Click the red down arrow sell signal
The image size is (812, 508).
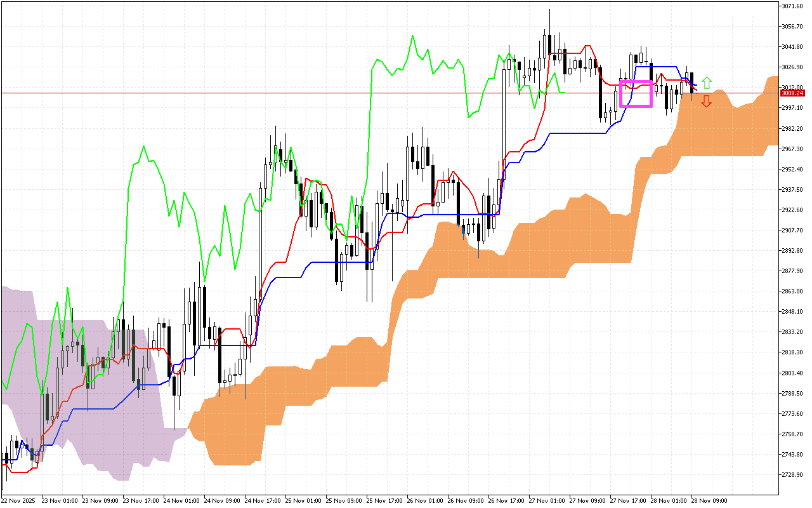pos(706,101)
